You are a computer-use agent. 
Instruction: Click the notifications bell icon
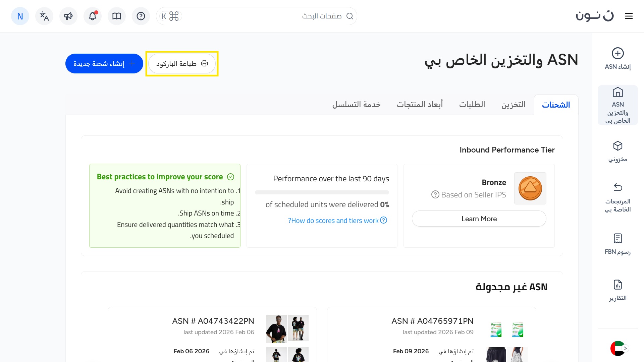(93, 16)
